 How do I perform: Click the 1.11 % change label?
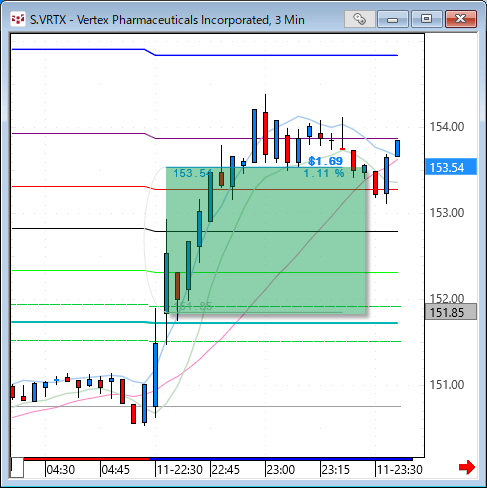[x=324, y=173]
